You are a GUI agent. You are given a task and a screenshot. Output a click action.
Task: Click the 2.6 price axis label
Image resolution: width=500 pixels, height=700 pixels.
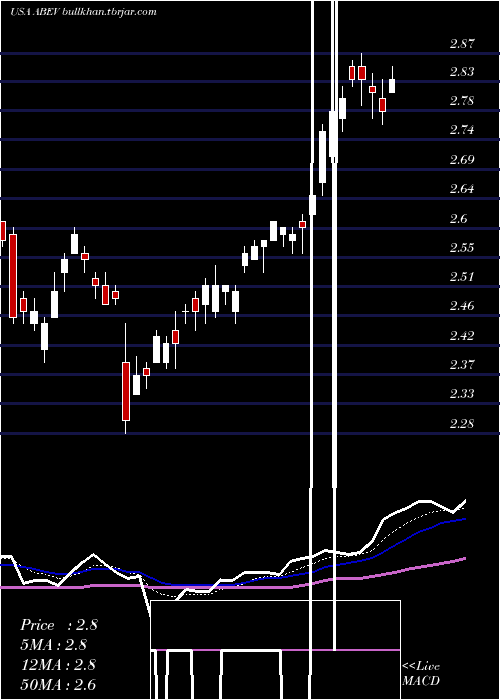(458, 218)
